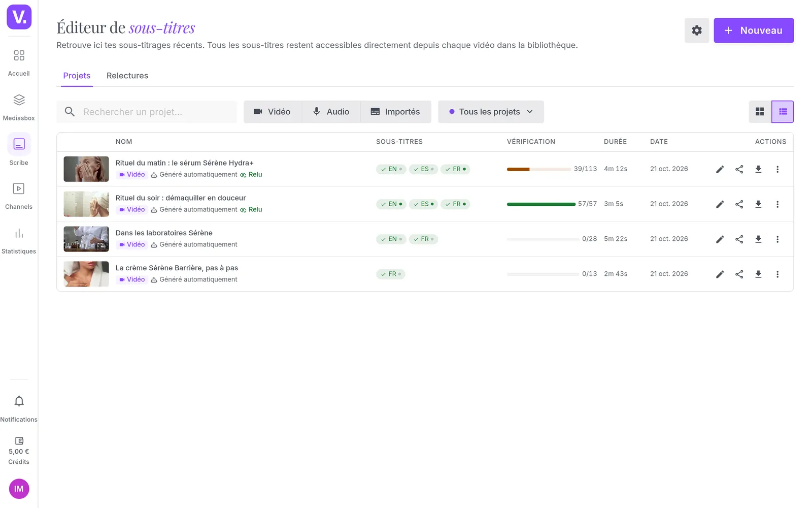Open the EN subtitle of 'Rituel du matin'
Screen dimensions: 812x508
point(391,169)
